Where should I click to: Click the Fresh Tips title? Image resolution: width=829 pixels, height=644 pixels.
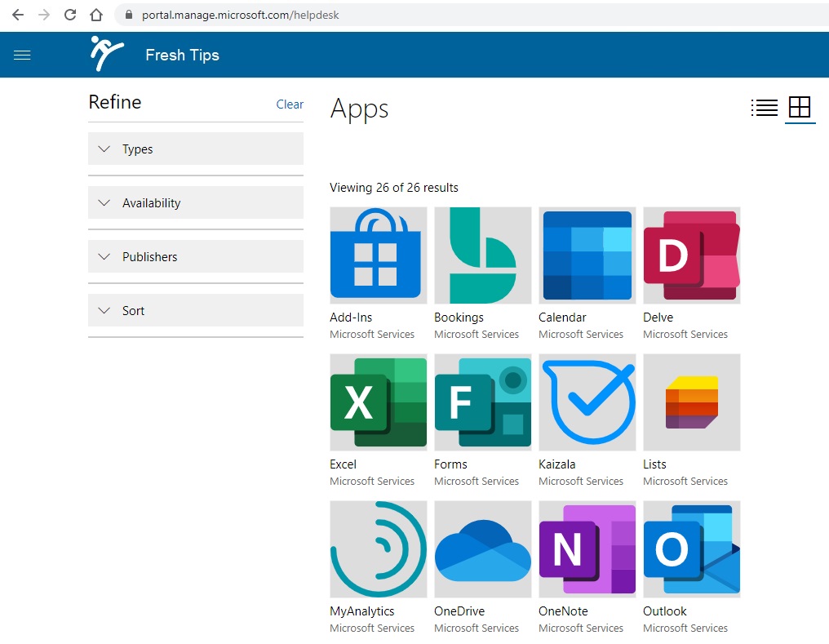click(183, 55)
